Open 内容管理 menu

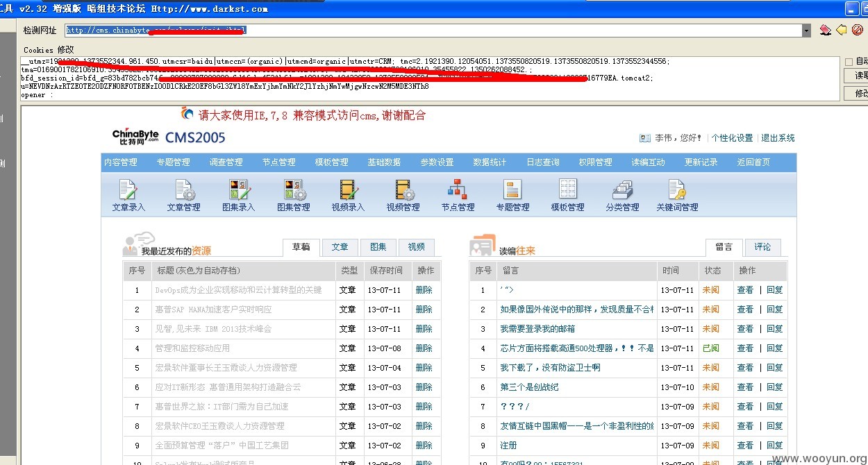(121, 162)
